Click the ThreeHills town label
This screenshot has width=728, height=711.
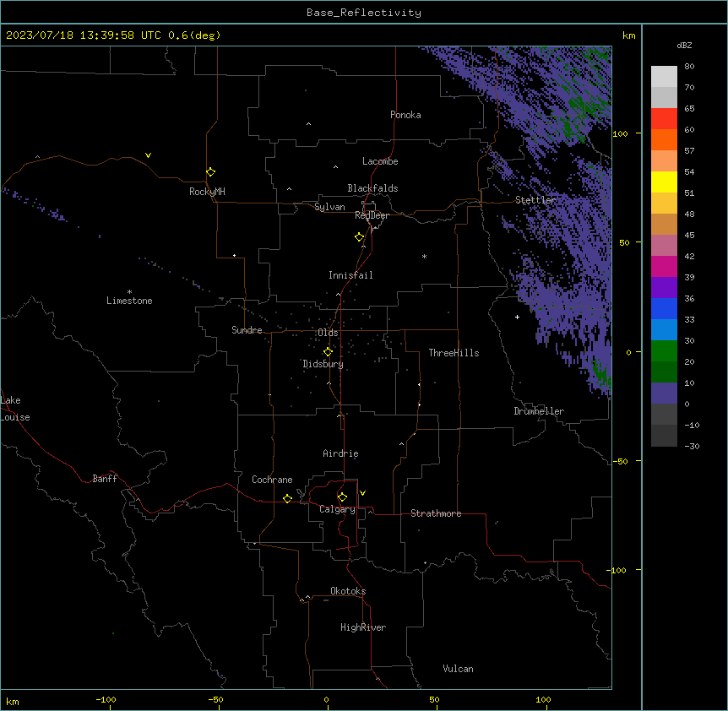tap(454, 353)
